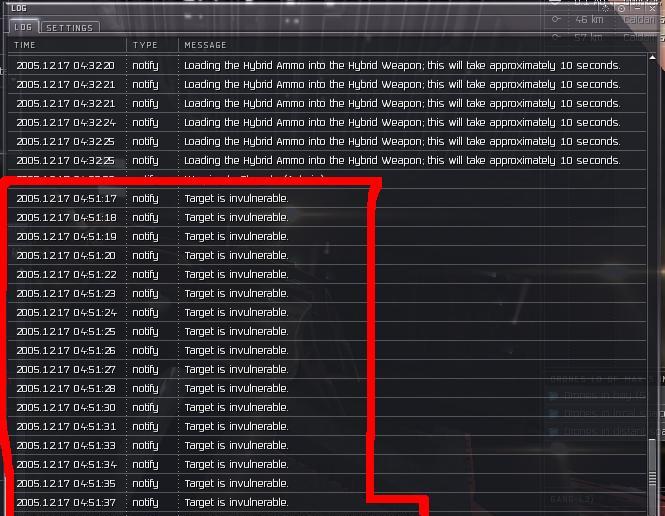Click the Type column header

[x=146, y=45]
